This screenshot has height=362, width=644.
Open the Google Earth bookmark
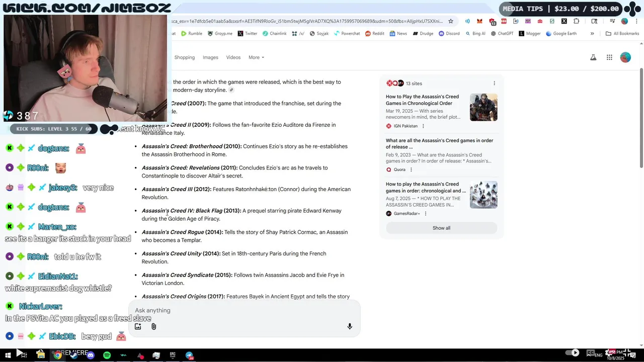[x=561, y=34]
